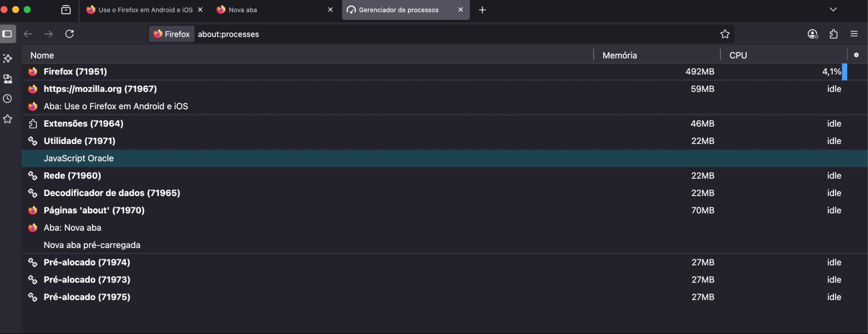This screenshot has width=868, height=334.
Task: Open synced tabs sidebar icon
Action: click(7, 79)
